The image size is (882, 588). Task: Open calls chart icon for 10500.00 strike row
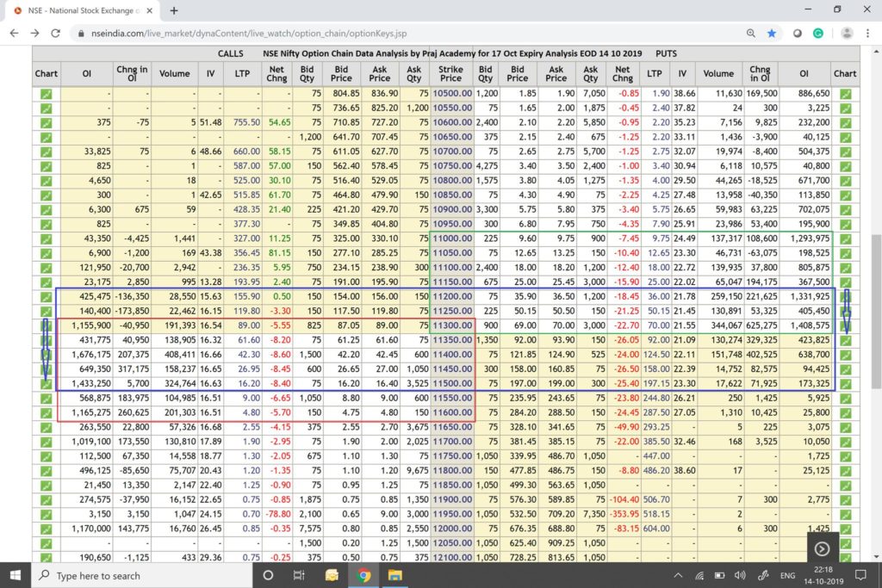click(46, 93)
